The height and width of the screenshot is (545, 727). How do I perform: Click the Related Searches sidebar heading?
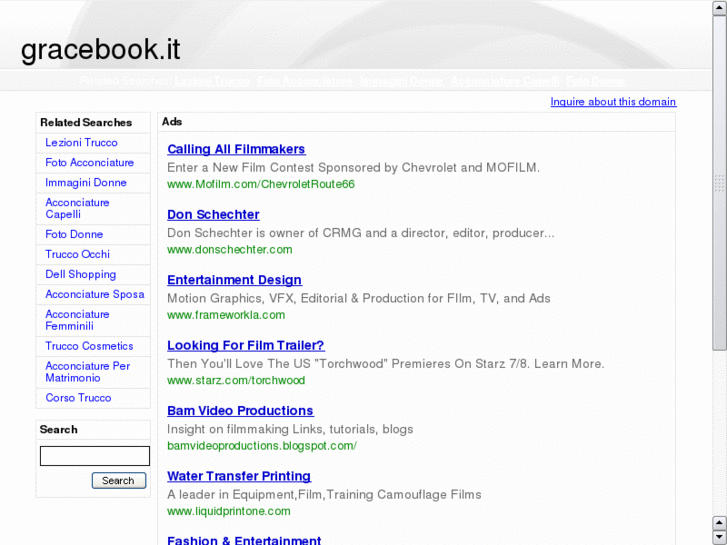tap(86, 122)
